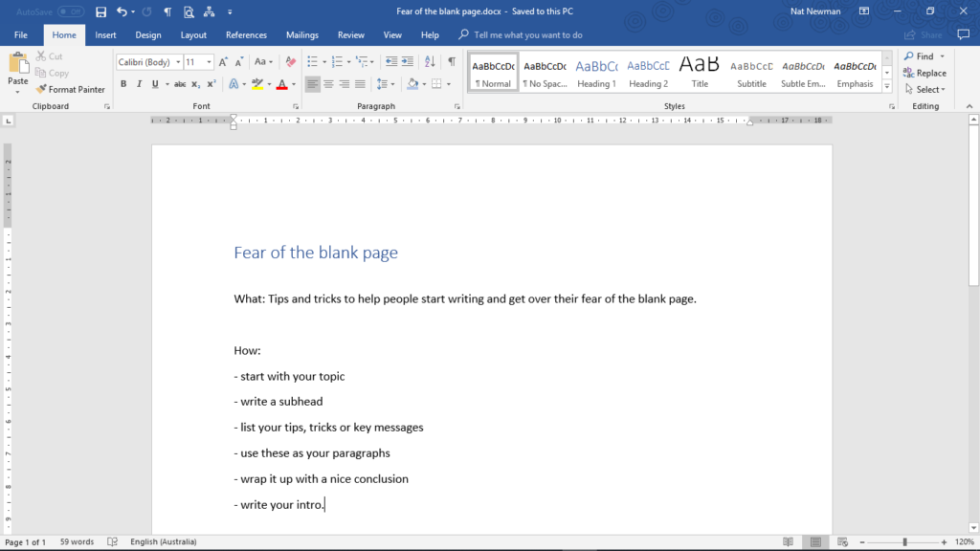Open the Review tab
The width and height of the screenshot is (980, 551).
coord(353,34)
